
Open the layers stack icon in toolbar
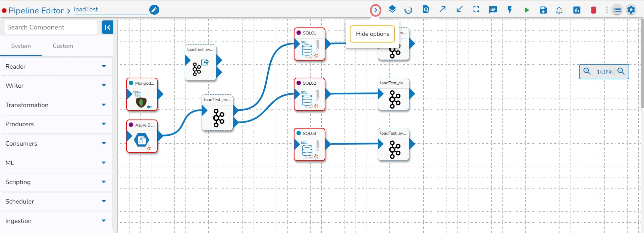point(392,9)
